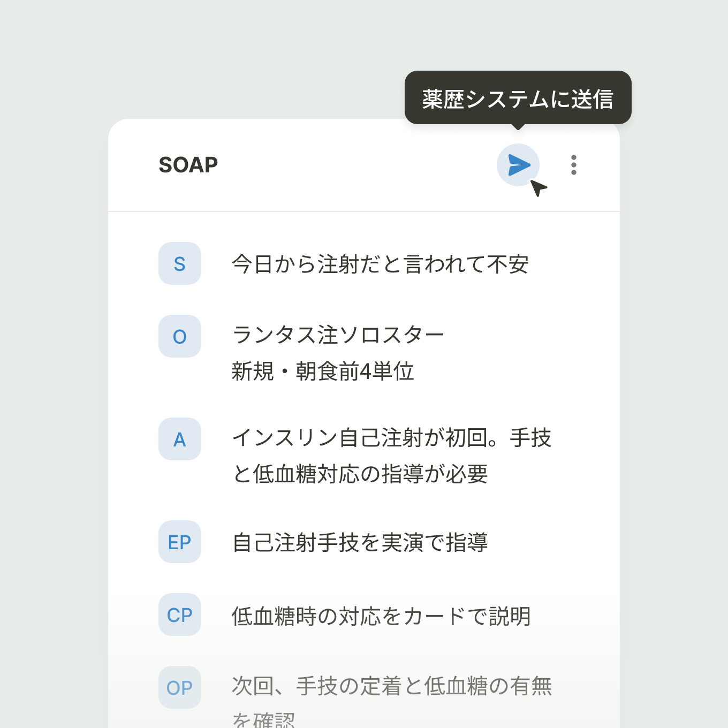Click the SOAP card heading
The width and height of the screenshot is (728, 728).
tap(188, 165)
